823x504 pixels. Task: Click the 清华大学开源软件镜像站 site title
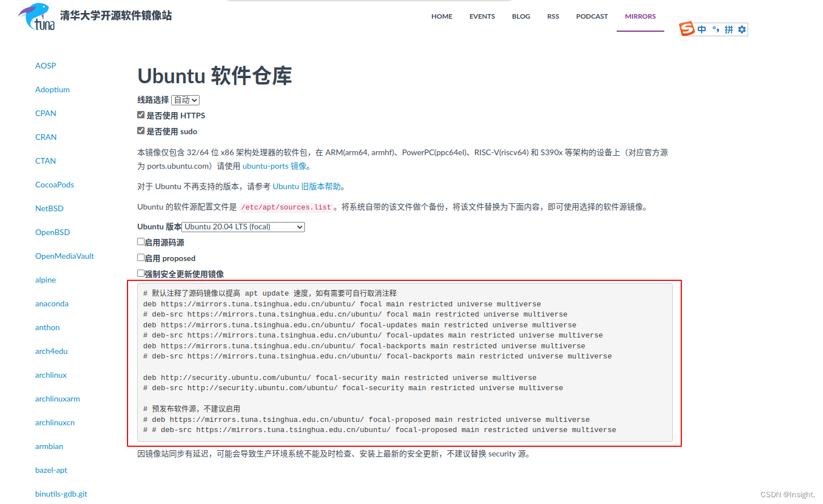[116, 16]
